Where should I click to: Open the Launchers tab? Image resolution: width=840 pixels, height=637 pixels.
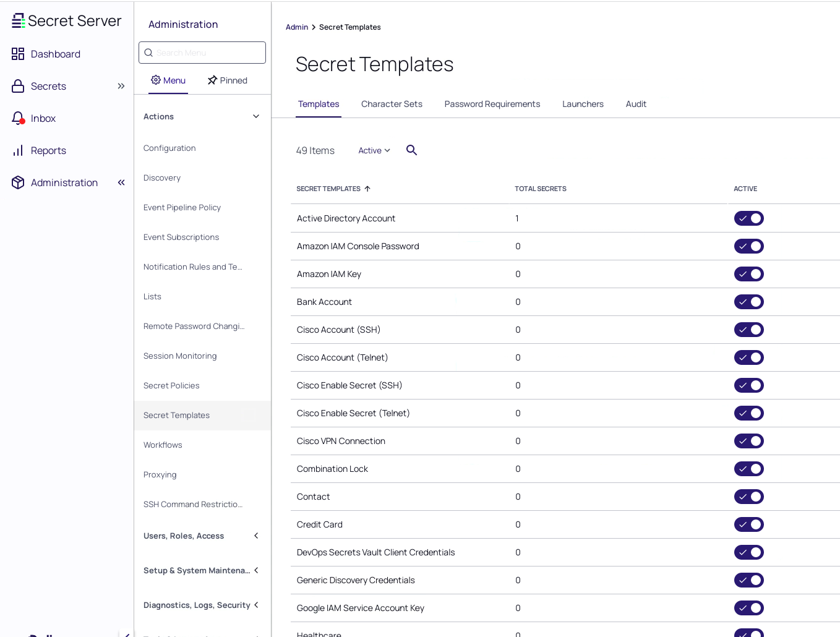(x=582, y=104)
